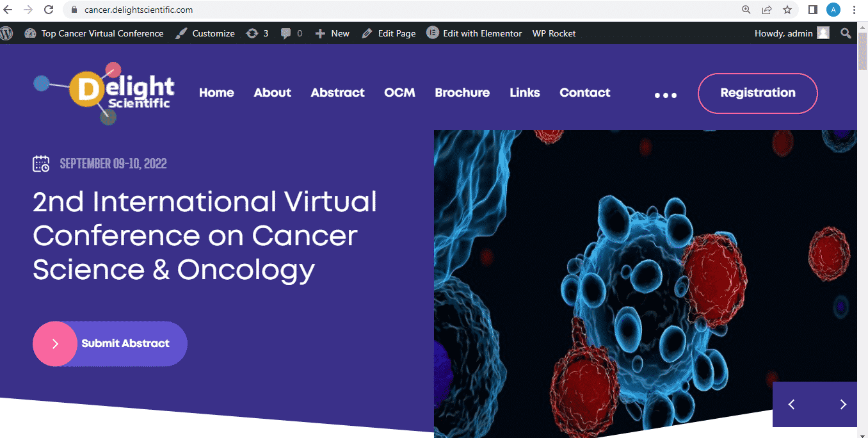868x438 pixels.
Task: Select Contact in the navigation bar
Action: (584, 92)
